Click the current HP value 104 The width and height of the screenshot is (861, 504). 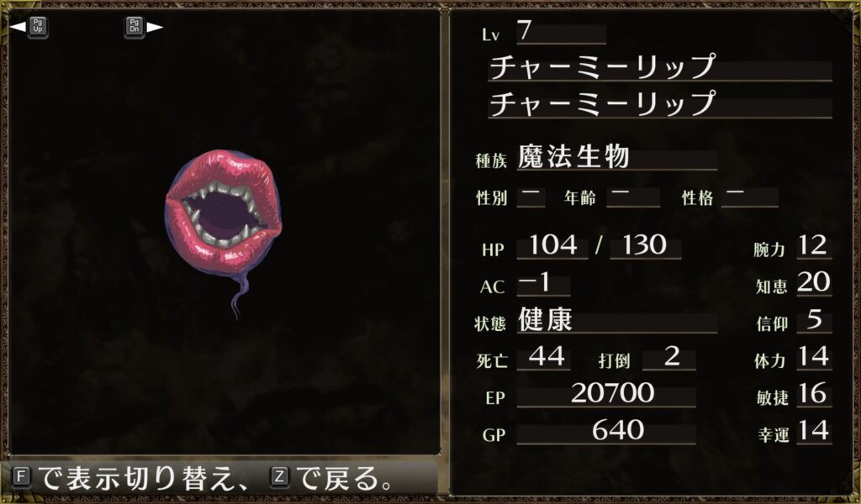coord(552,245)
